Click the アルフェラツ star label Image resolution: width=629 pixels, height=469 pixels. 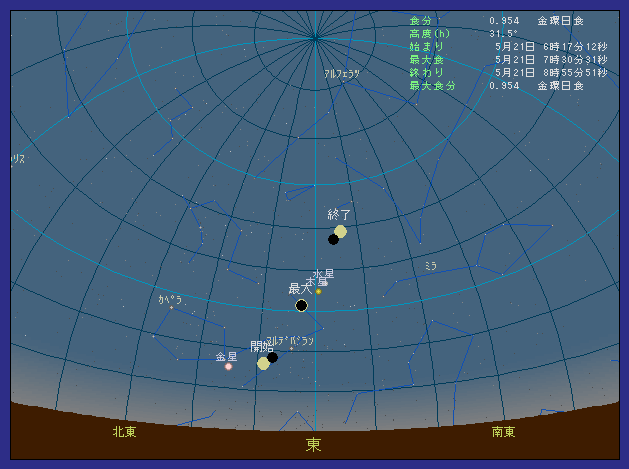[341, 74]
